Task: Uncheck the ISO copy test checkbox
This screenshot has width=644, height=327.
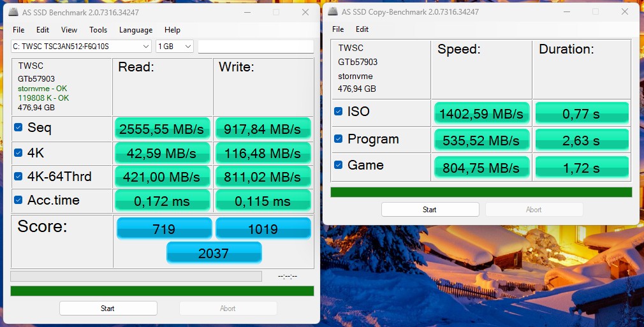Action: pos(339,112)
